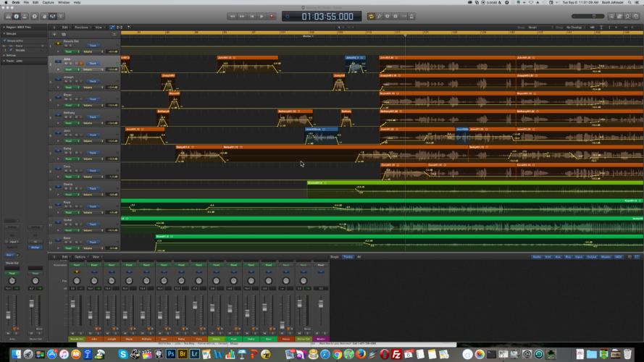This screenshot has height=362, width=644.
Task: Toggle the Inspector button in the control bar
Action: point(17,17)
